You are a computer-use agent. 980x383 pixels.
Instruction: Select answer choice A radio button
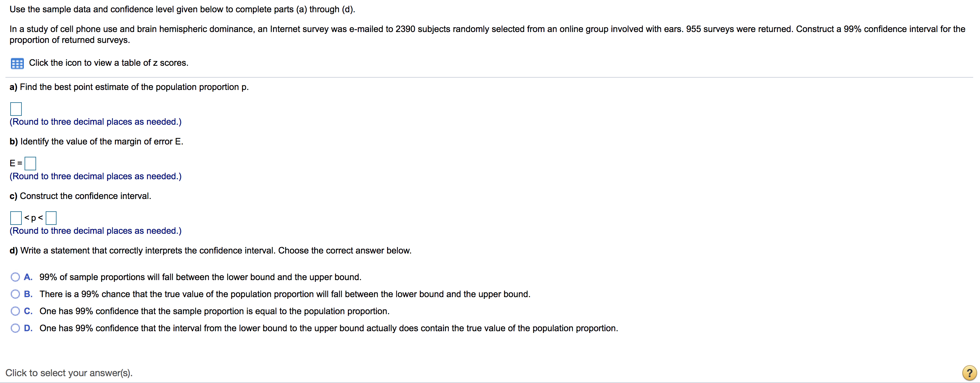click(15, 276)
